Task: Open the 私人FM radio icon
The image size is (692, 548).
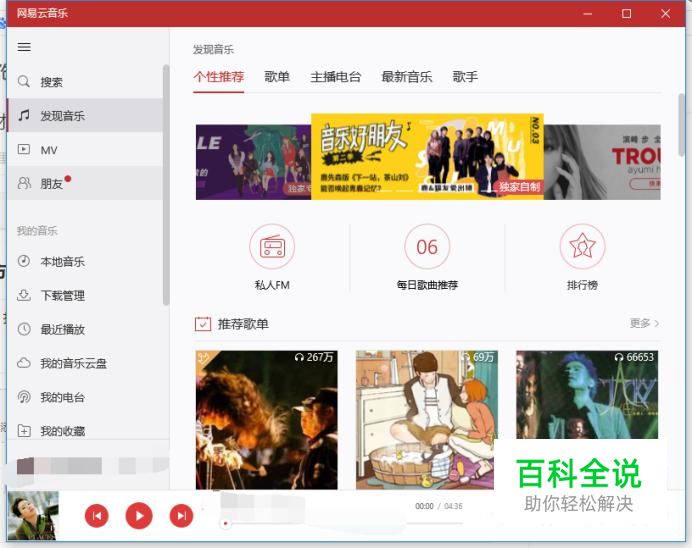Action: point(272,247)
